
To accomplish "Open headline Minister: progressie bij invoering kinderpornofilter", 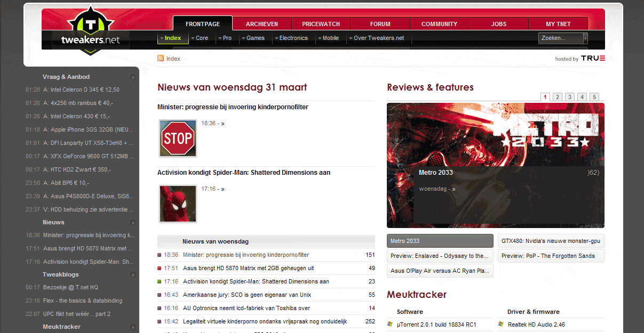I will click(233, 107).
